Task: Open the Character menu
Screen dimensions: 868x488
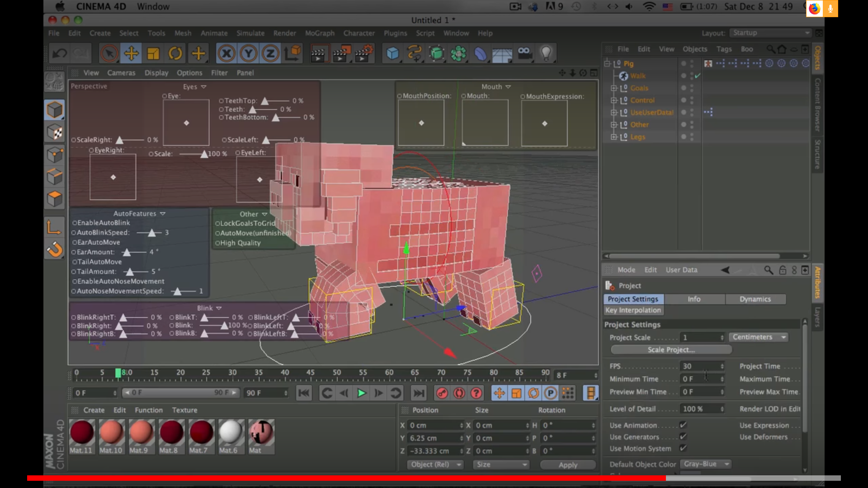Action: pos(359,33)
